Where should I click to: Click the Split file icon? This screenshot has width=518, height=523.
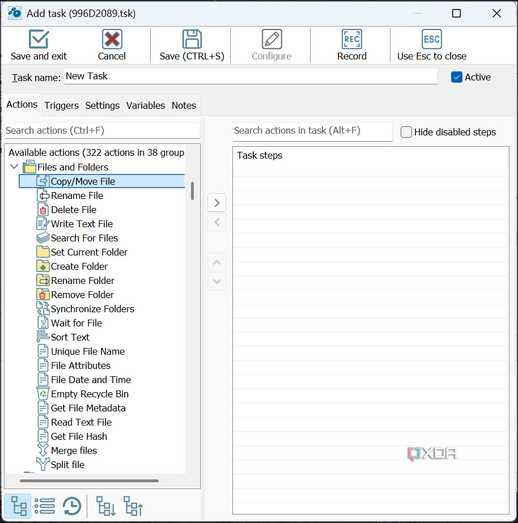point(43,464)
